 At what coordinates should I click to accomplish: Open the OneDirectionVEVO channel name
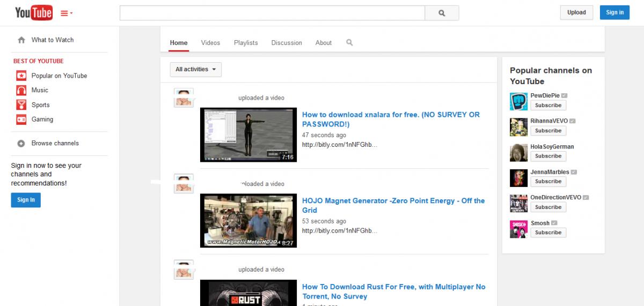(556, 197)
